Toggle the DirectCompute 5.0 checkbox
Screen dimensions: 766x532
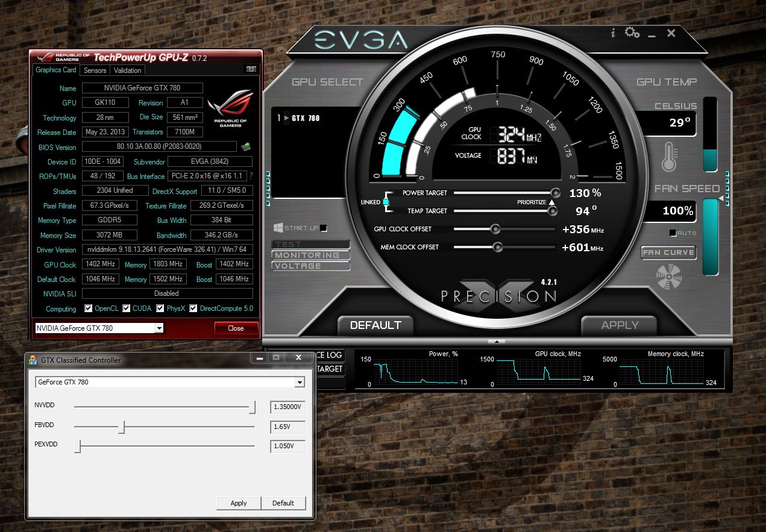pyautogui.click(x=193, y=308)
